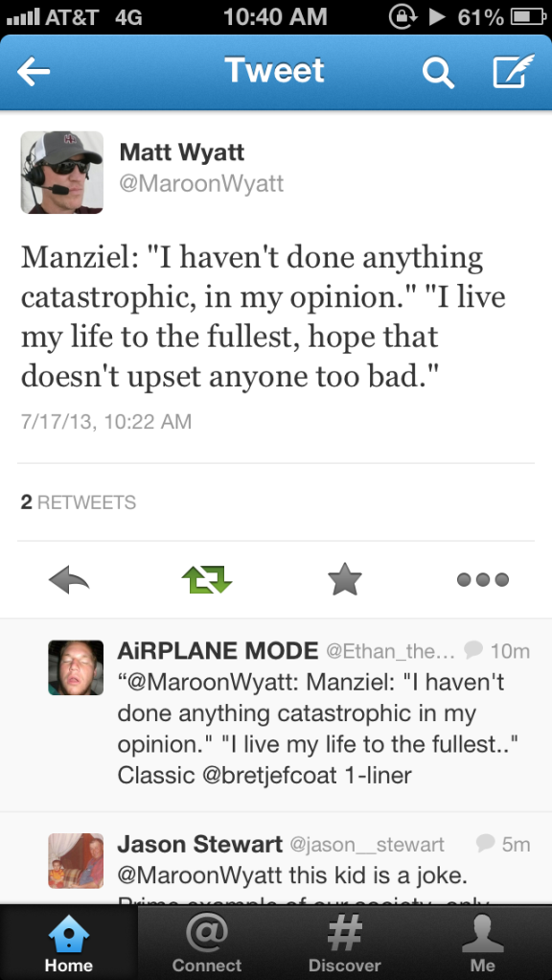Favorite the tweet with star icon

(345, 580)
